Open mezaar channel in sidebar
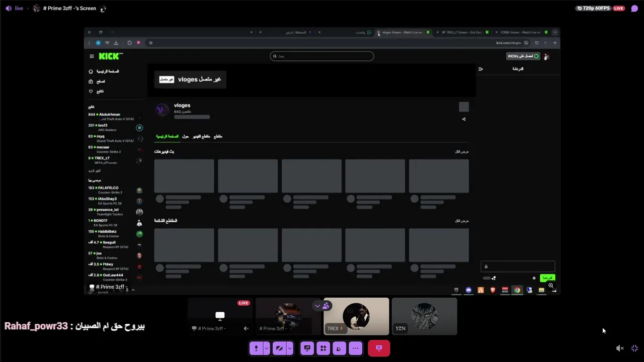Image resolution: width=644 pixels, height=362 pixels. [115, 149]
